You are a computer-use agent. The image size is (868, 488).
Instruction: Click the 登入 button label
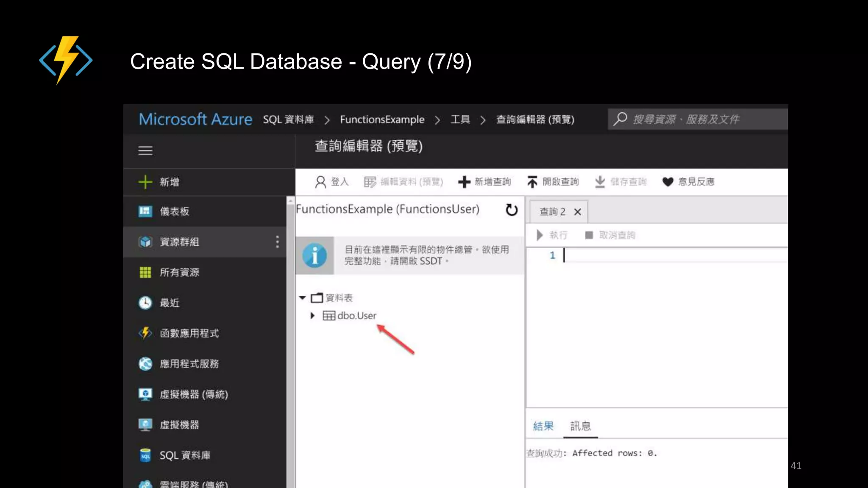coord(339,182)
